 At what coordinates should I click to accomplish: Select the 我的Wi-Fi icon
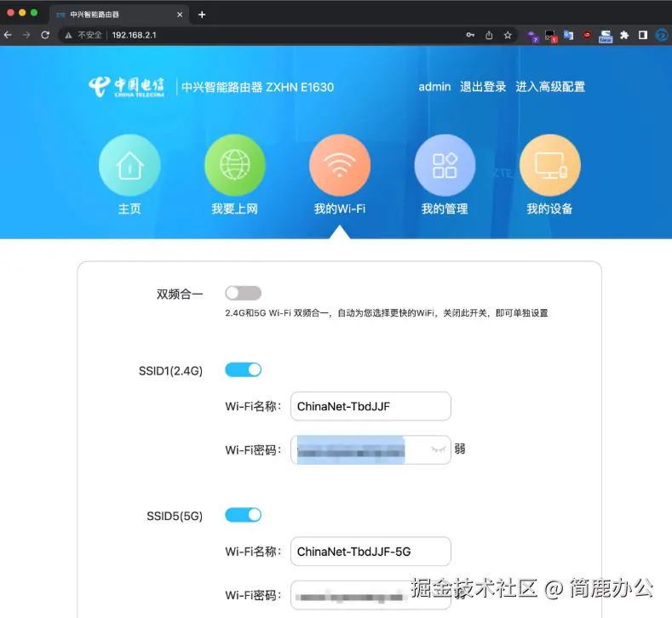pos(340,165)
